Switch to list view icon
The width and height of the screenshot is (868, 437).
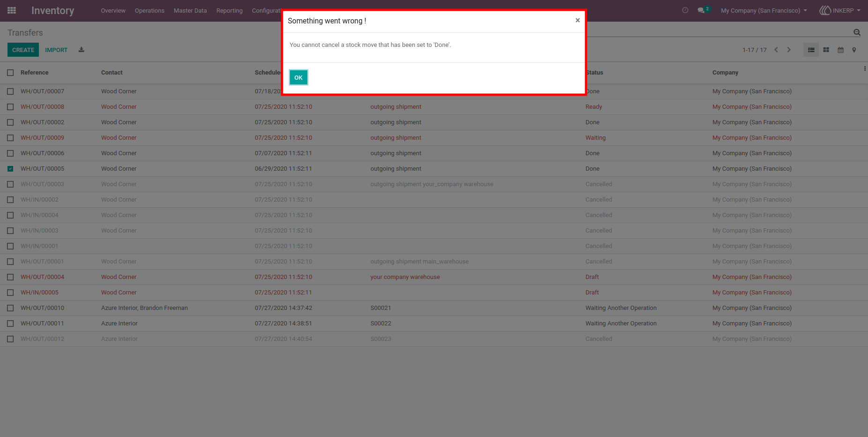[811, 50]
